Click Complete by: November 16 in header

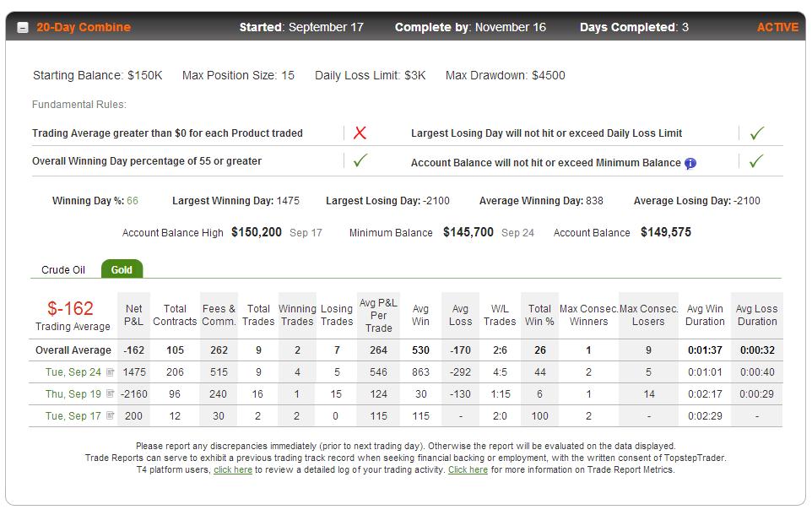[x=470, y=27]
